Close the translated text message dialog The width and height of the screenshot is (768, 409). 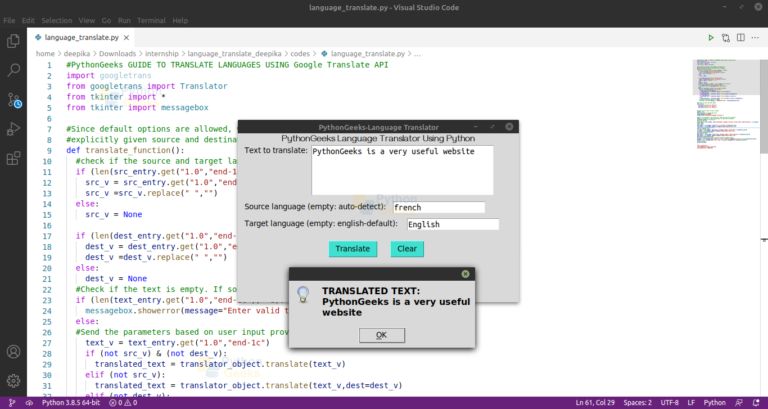(x=465, y=274)
